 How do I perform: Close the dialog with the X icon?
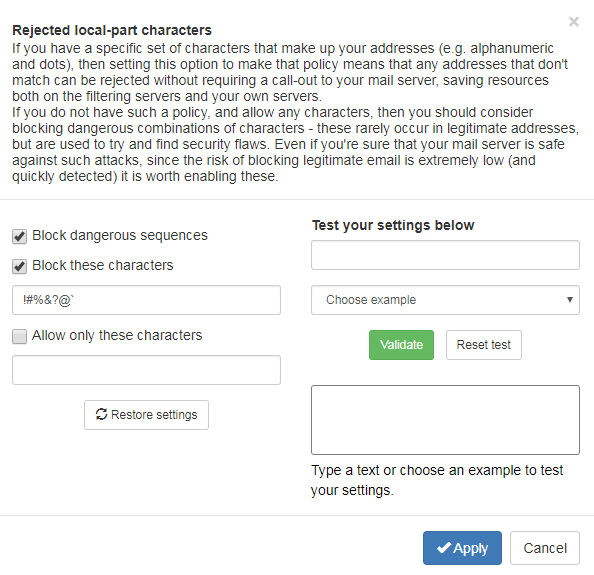click(574, 22)
